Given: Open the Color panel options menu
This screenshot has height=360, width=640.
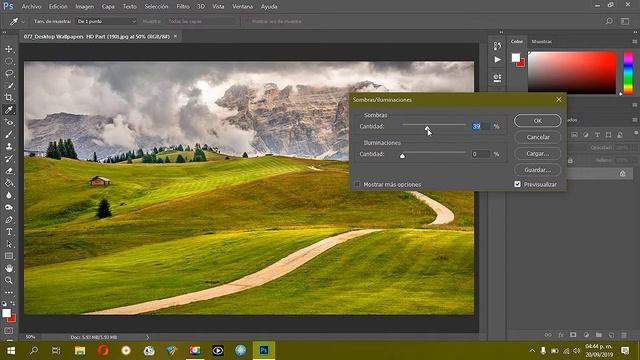Looking at the screenshot, I should 634,41.
